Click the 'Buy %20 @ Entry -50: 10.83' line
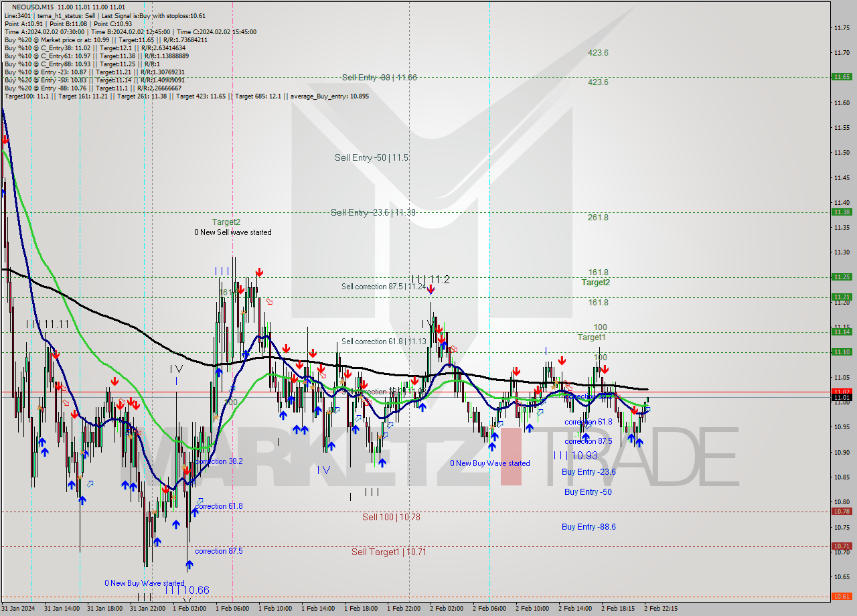The height and width of the screenshot is (616, 857). click(94, 80)
